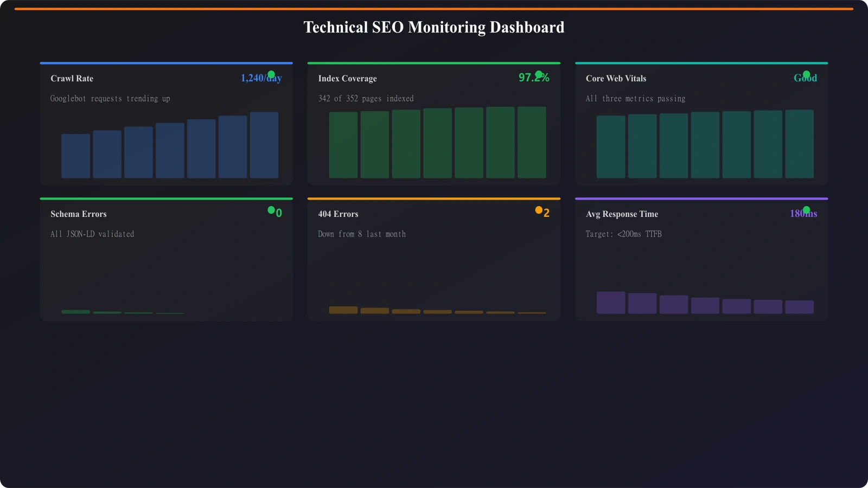Select the tallest bar in the Crawl Rate chart

point(264,144)
